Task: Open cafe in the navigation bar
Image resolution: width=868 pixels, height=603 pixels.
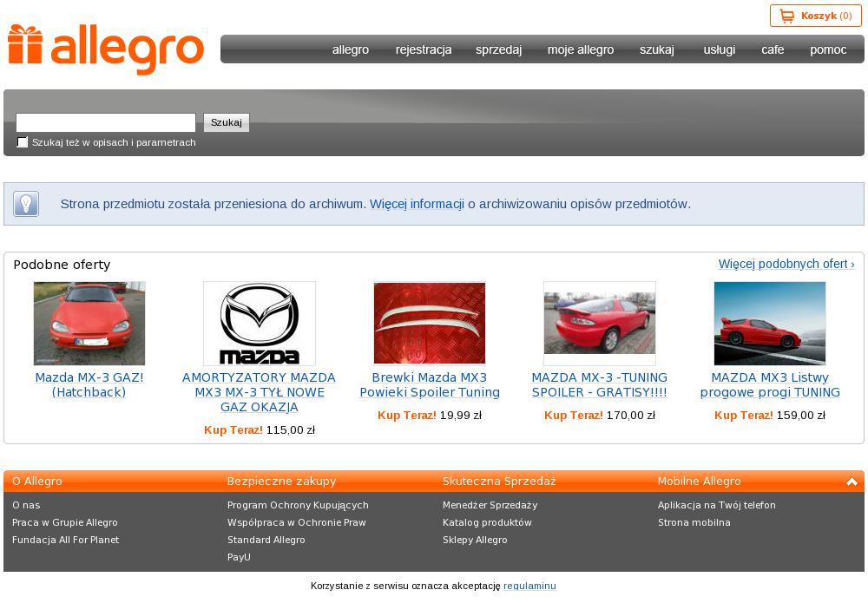Action: point(773,49)
